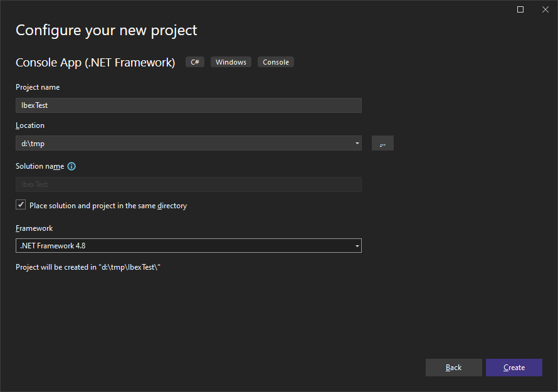
Task: Uncheck Place solution and project in same directory
Action: click(x=21, y=205)
